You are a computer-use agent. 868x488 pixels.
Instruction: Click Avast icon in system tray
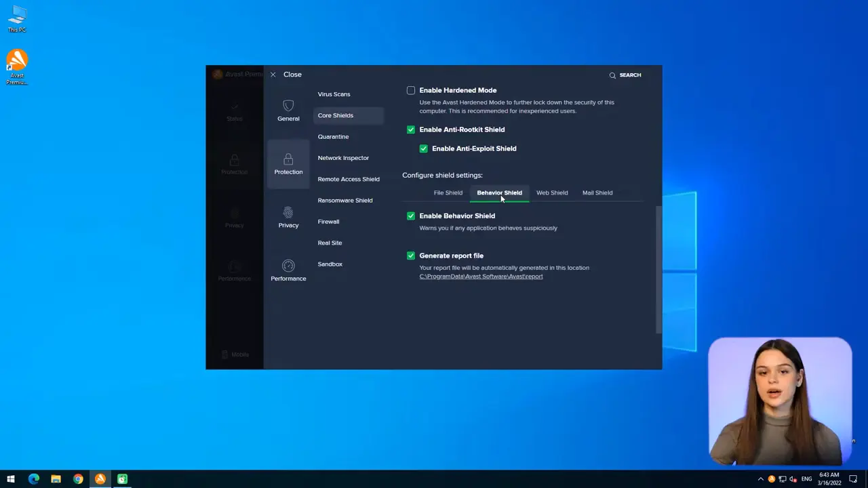click(771, 479)
